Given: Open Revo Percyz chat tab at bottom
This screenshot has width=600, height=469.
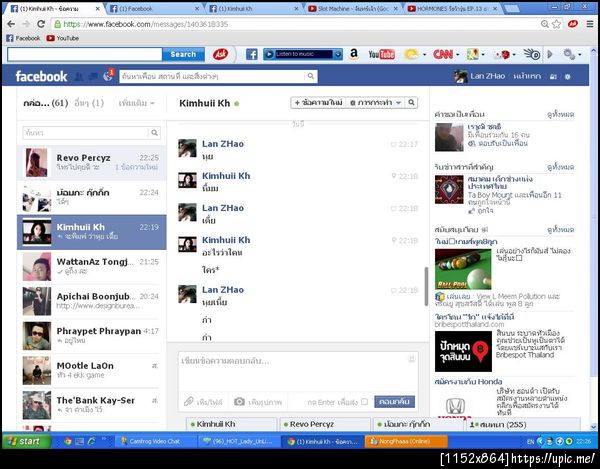Looking at the screenshot, I should pos(325,424).
